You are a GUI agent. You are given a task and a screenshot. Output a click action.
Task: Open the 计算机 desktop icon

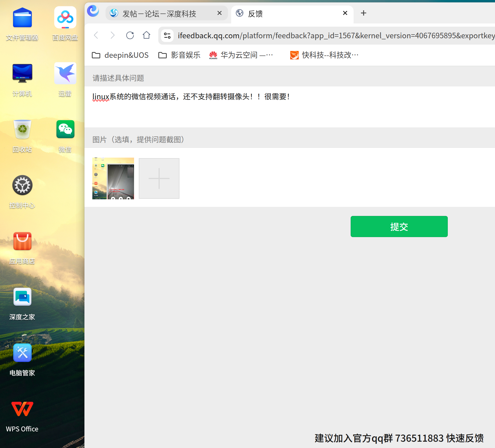(x=22, y=80)
